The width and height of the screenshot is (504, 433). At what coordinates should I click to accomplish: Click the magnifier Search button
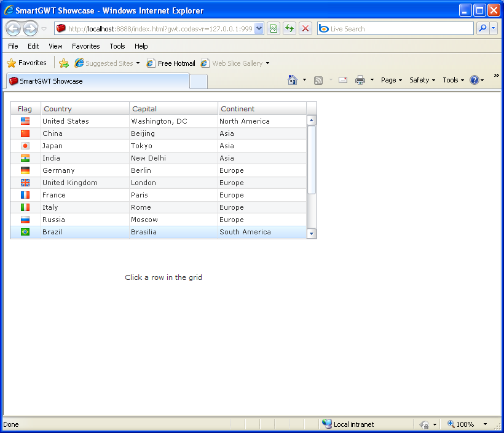click(482, 29)
